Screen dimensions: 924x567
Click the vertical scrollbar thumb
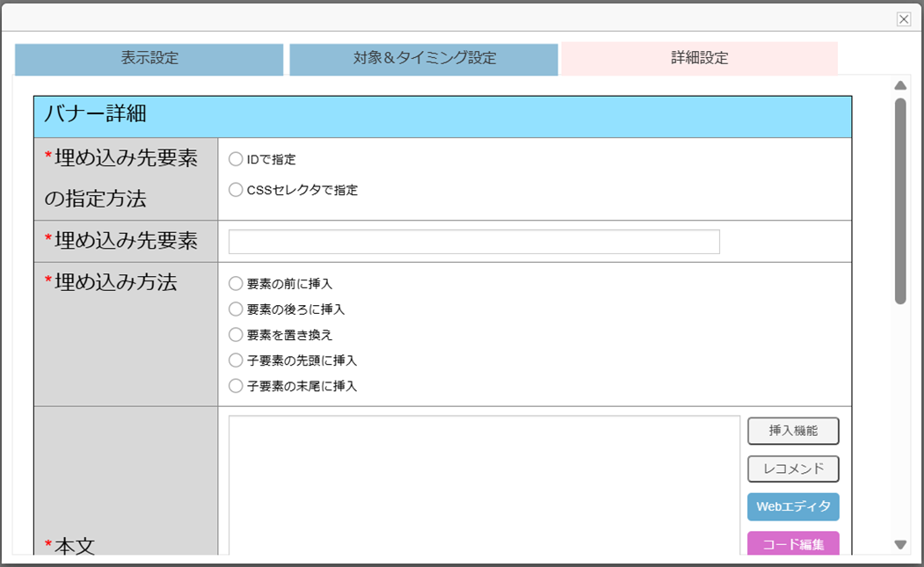click(x=900, y=200)
